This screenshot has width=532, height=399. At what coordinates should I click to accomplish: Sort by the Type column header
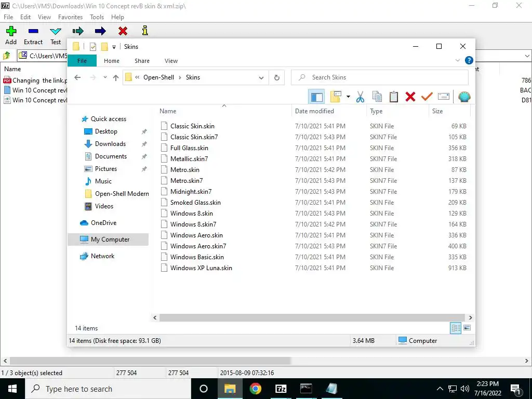tap(397, 111)
